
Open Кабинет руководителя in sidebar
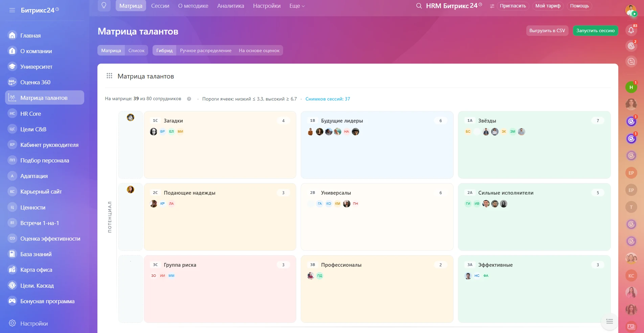[45, 145]
